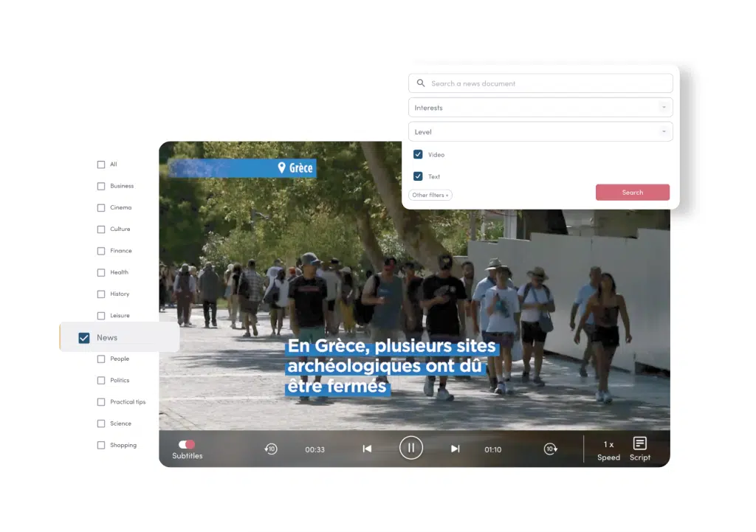Image resolution: width=756 pixels, height=532 pixels.
Task: Open the Level dropdown
Action: click(x=540, y=131)
